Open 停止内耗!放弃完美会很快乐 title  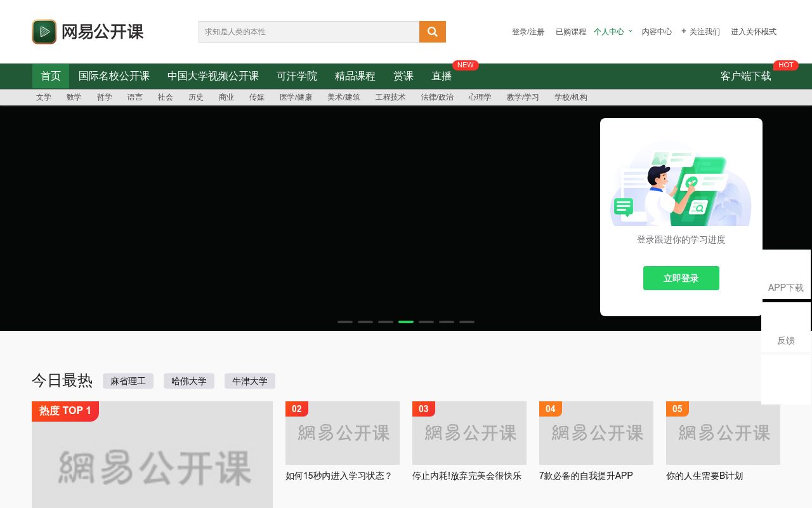coord(467,476)
